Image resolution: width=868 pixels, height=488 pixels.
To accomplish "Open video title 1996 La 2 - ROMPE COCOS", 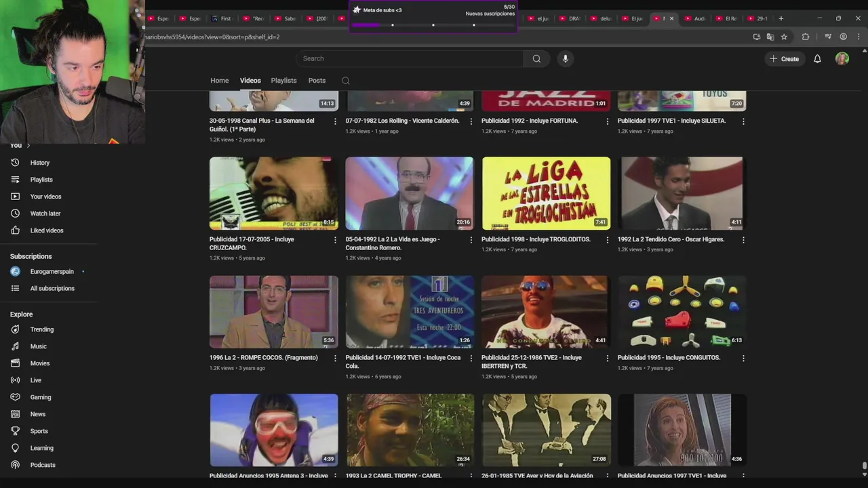I will (x=264, y=358).
